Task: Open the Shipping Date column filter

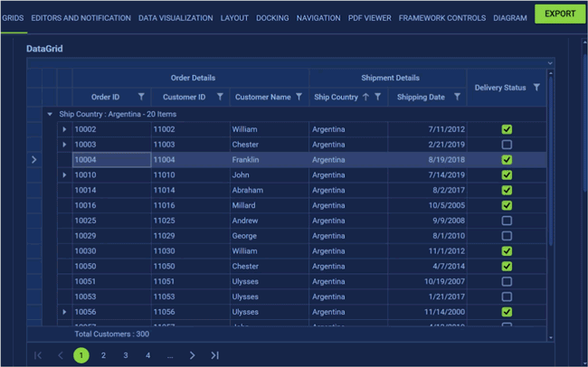Action: pyautogui.click(x=457, y=97)
